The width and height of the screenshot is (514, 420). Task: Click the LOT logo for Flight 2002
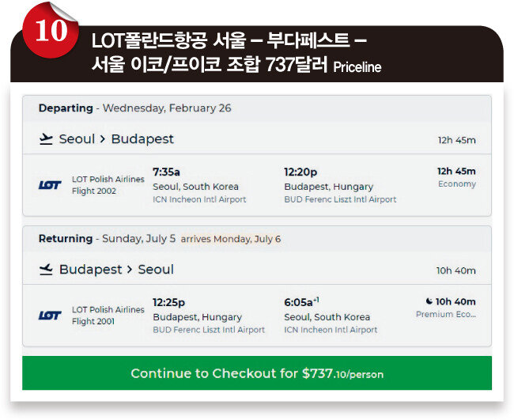coord(50,185)
